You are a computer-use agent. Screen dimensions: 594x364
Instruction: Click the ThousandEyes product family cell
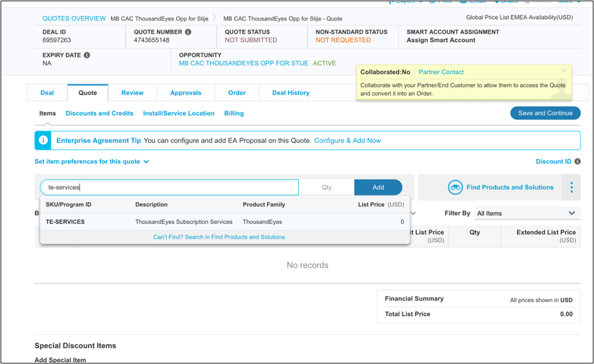262,222
